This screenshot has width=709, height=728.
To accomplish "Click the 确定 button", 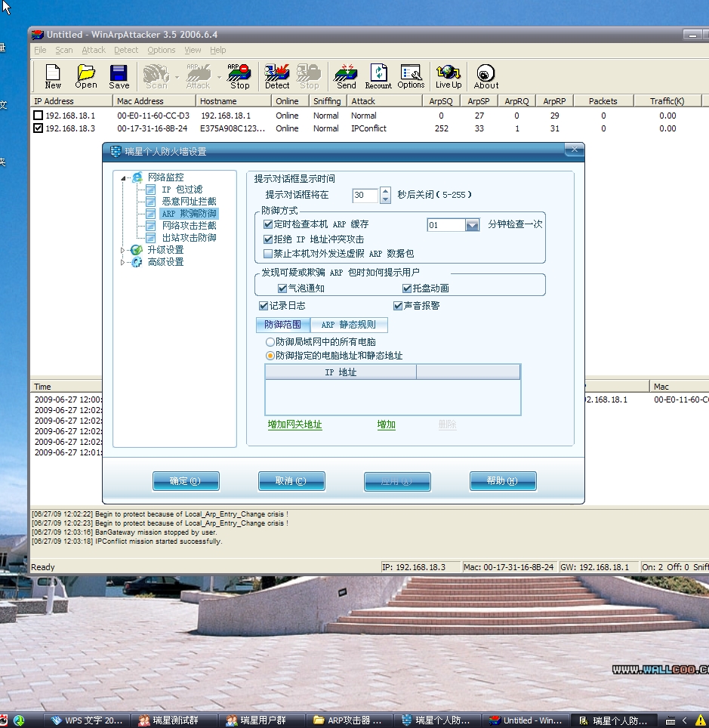I will point(186,481).
